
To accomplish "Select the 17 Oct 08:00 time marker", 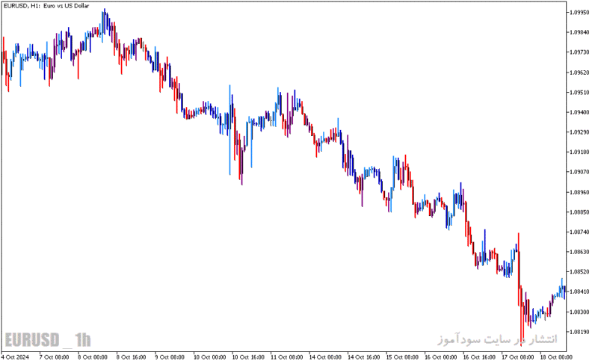I will 518,357.
